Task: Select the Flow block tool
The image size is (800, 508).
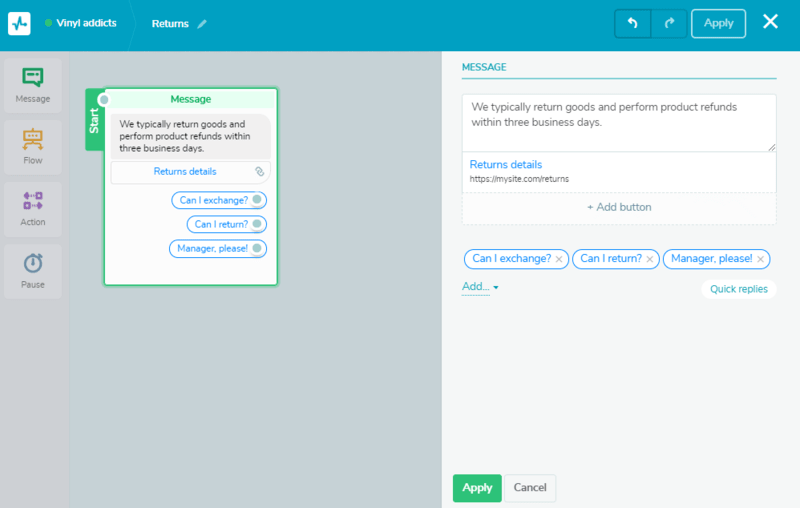Action: (33, 147)
